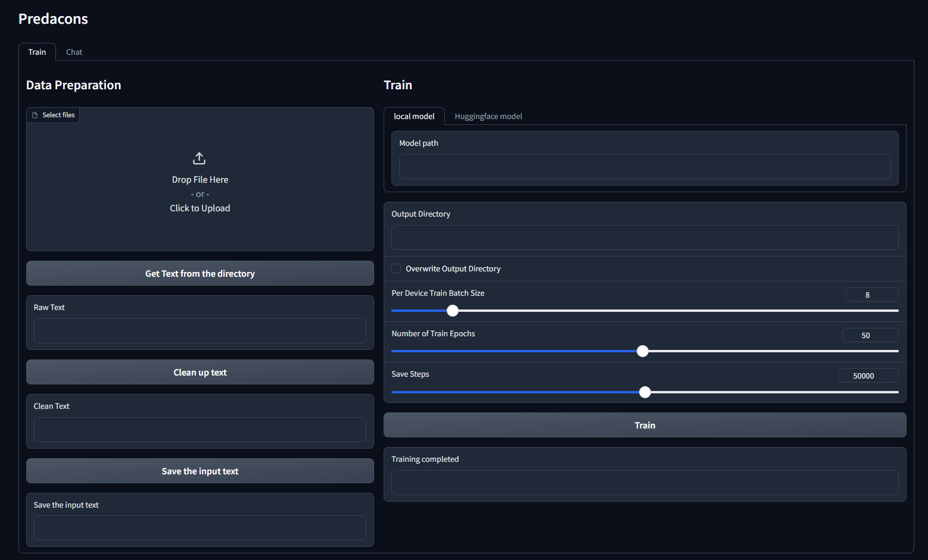Select the Train tab
The image size is (928, 560).
[37, 52]
